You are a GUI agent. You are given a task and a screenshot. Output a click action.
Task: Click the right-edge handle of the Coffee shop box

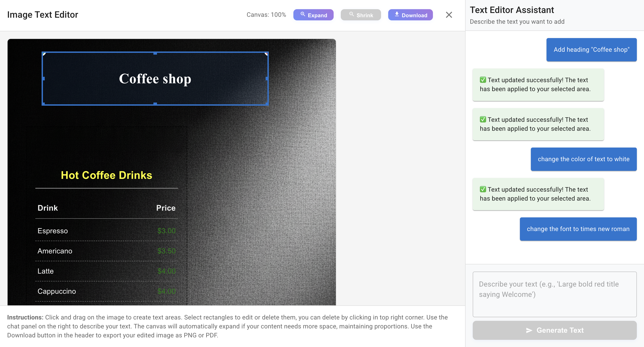[x=267, y=79]
